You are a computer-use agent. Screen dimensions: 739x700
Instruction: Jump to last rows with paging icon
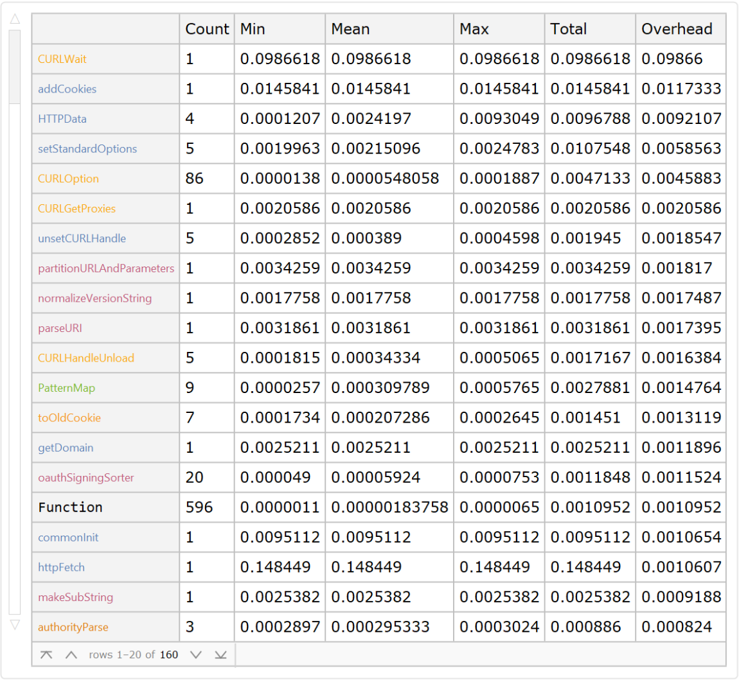click(220, 654)
